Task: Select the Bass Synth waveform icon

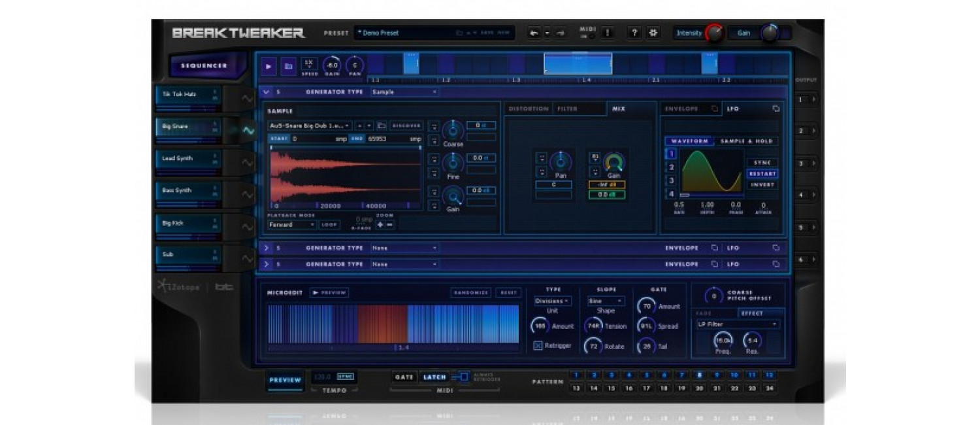Action: [x=248, y=195]
